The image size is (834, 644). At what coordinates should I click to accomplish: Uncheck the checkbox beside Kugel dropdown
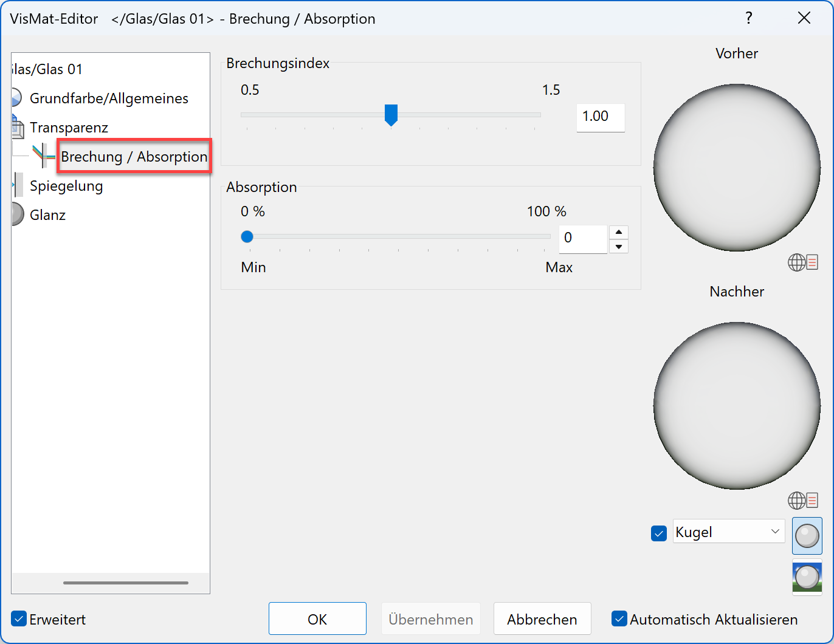(659, 533)
